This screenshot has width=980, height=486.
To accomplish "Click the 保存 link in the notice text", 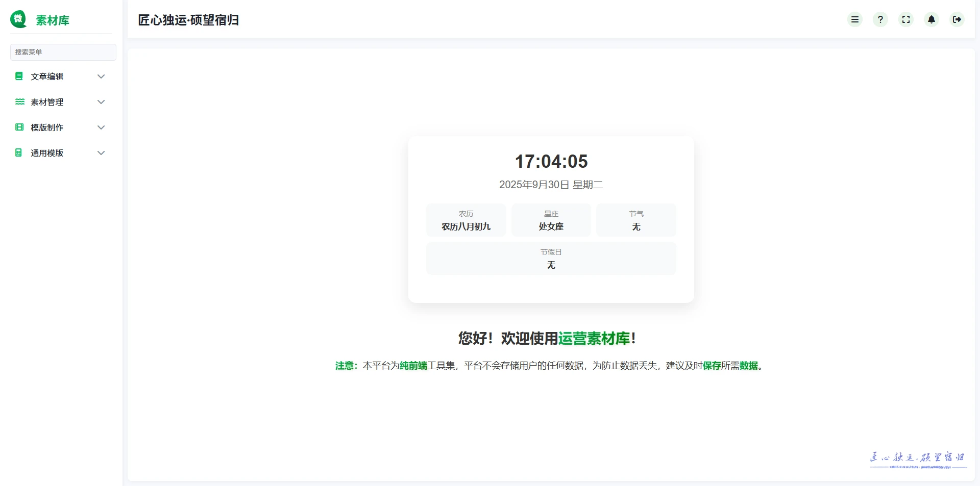I will (x=712, y=366).
